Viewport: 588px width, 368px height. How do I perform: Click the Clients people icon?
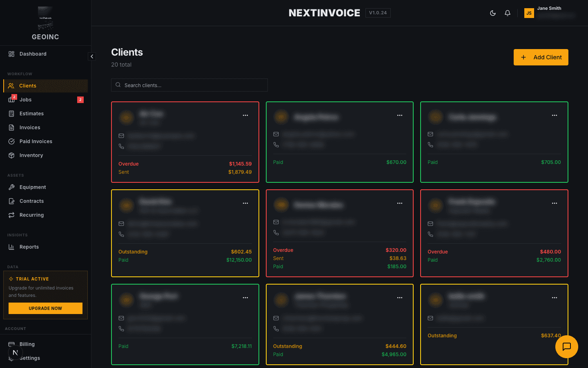pos(11,86)
